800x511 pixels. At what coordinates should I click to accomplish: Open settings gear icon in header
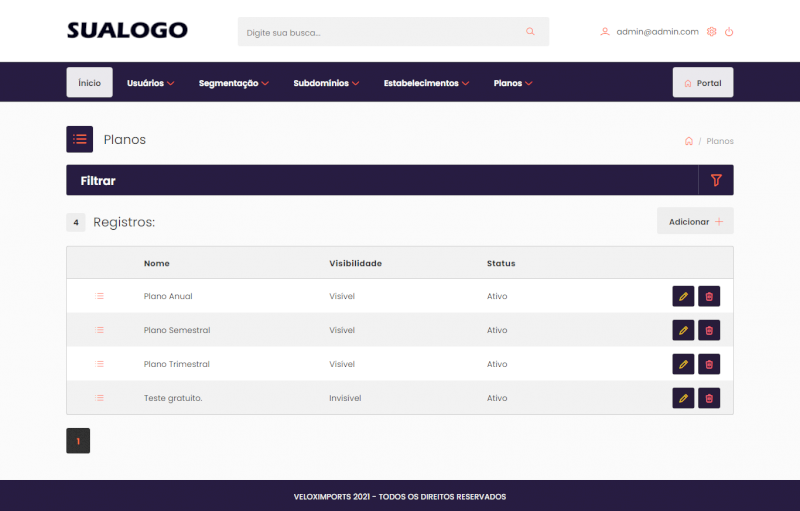(x=712, y=32)
